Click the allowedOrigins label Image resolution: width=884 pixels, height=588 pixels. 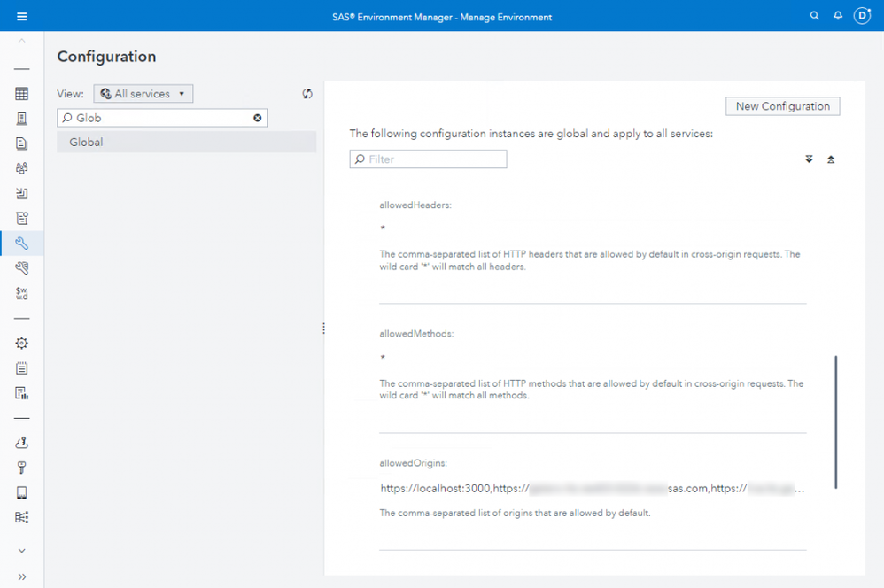(414, 463)
